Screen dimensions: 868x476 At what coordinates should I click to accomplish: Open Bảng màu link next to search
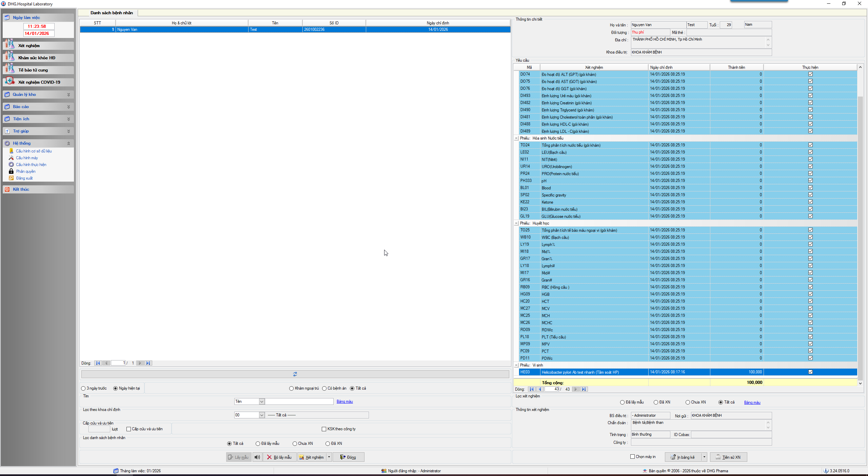344,401
